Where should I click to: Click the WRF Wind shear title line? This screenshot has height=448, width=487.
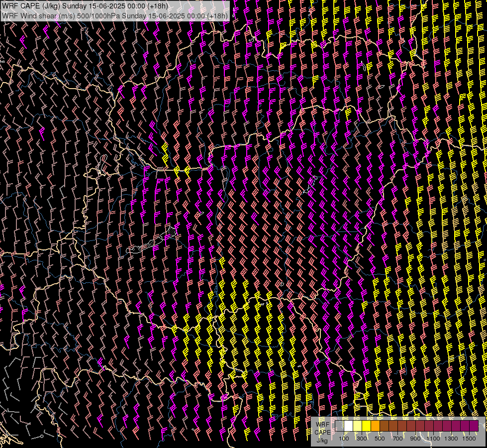coord(115,15)
